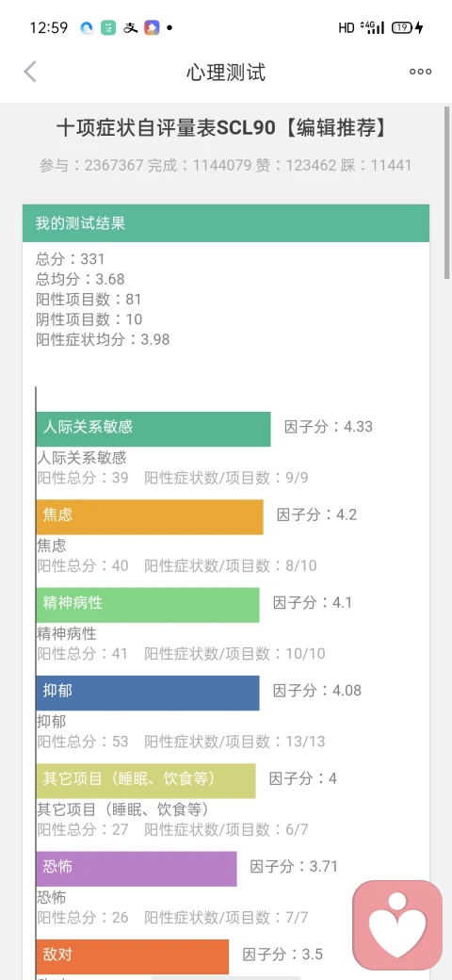
Task: Select the 敌对 orange-red bar
Action: (133, 956)
